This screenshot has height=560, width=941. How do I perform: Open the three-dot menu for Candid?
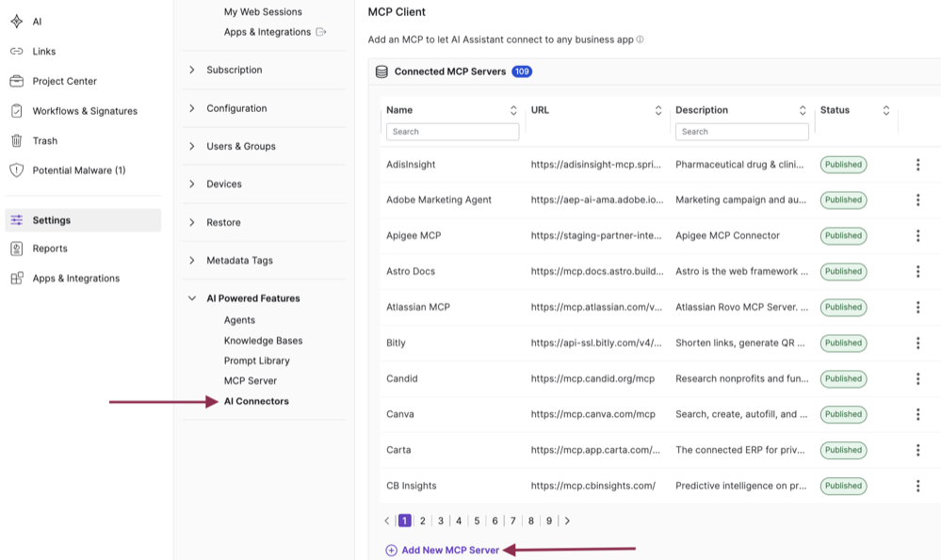(x=917, y=378)
